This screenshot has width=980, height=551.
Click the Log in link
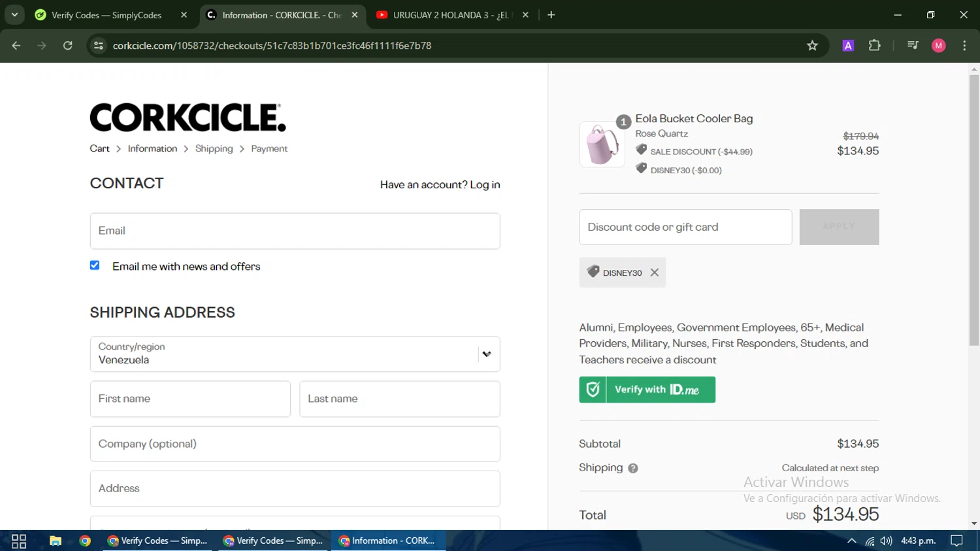(x=485, y=185)
